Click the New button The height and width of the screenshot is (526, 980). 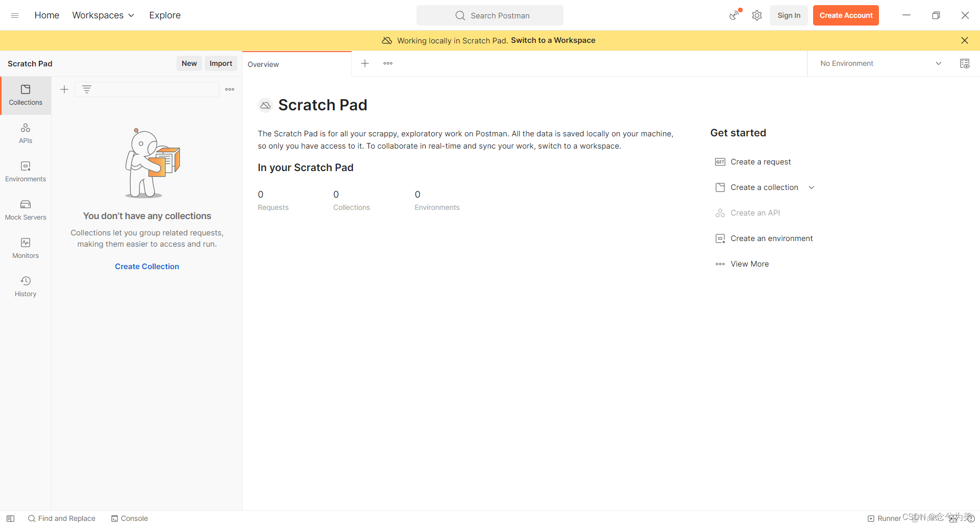point(189,63)
